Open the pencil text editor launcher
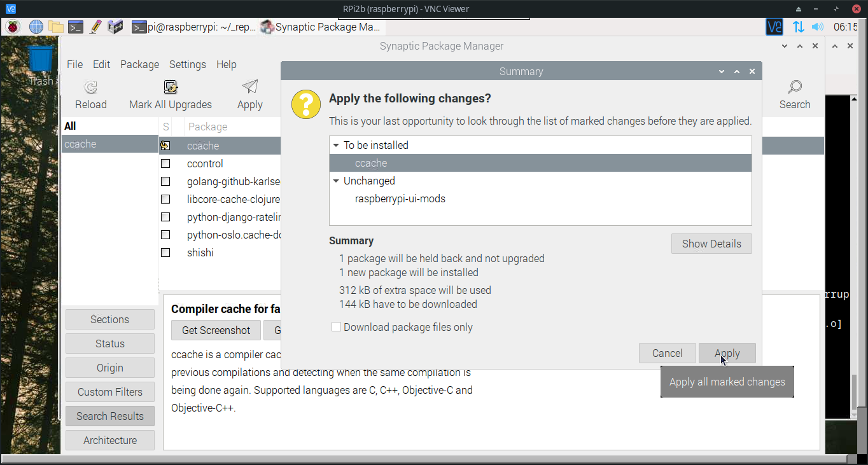Image resolution: width=868 pixels, height=465 pixels. click(x=95, y=27)
